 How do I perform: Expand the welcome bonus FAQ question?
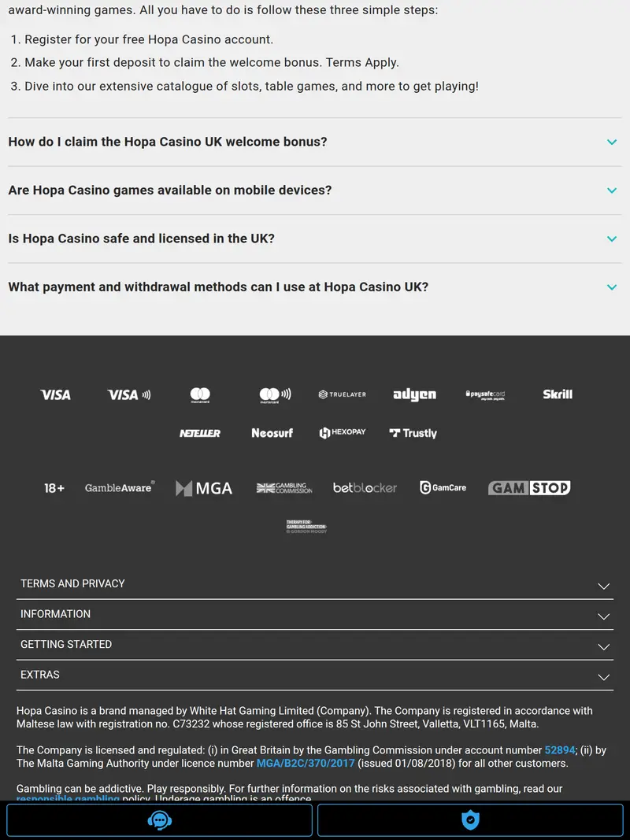[315, 142]
